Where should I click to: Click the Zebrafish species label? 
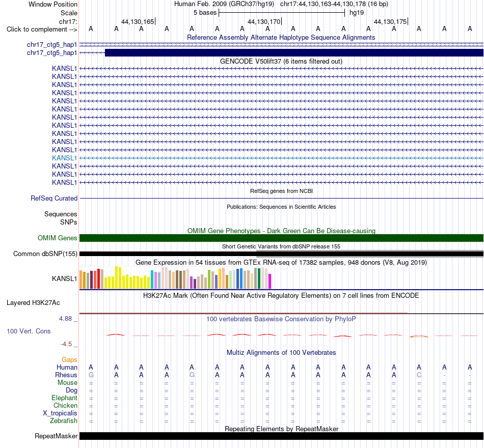[x=64, y=421]
